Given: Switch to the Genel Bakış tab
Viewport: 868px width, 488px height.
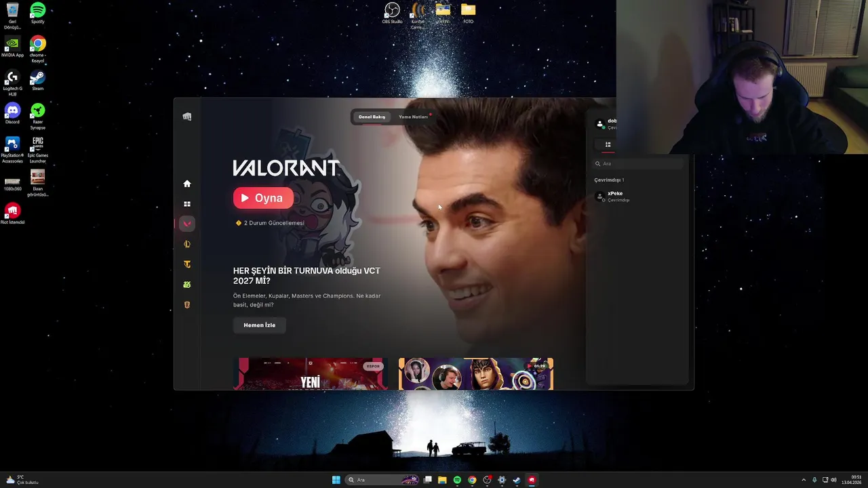Looking at the screenshot, I should [372, 117].
